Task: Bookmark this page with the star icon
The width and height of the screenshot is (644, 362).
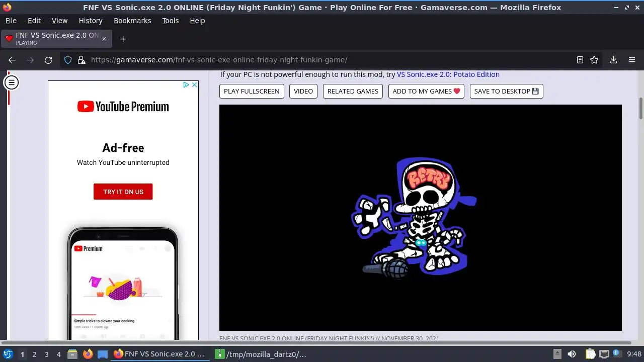Action: (594, 60)
